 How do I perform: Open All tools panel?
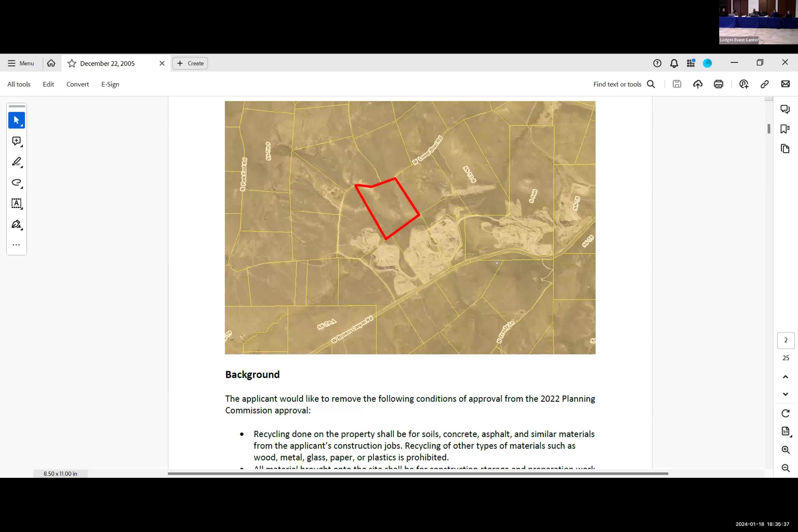click(x=19, y=84)
